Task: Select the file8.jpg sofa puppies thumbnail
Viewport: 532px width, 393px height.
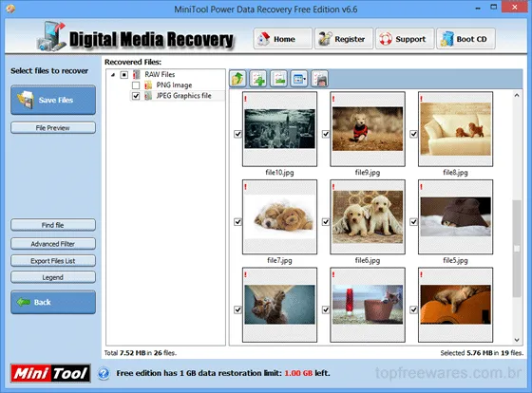Action: click(455, 129)
